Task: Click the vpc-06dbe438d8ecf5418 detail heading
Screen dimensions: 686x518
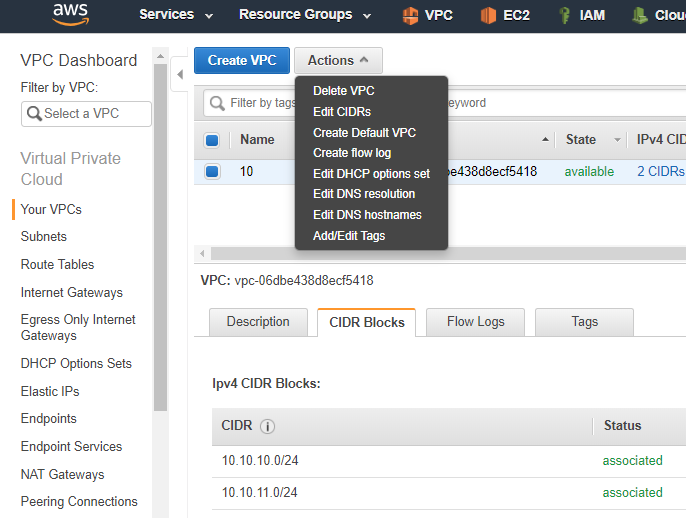Action: tap(304, 280)
